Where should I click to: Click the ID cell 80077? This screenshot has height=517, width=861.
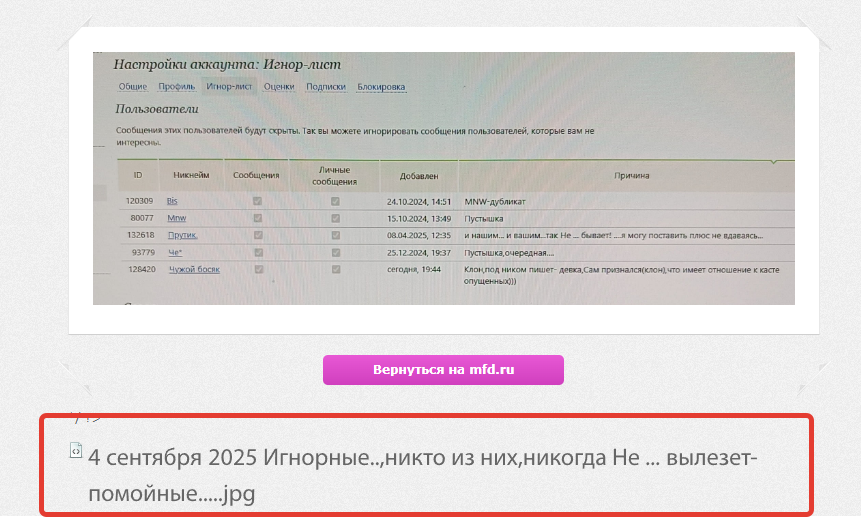click(142, 218)
